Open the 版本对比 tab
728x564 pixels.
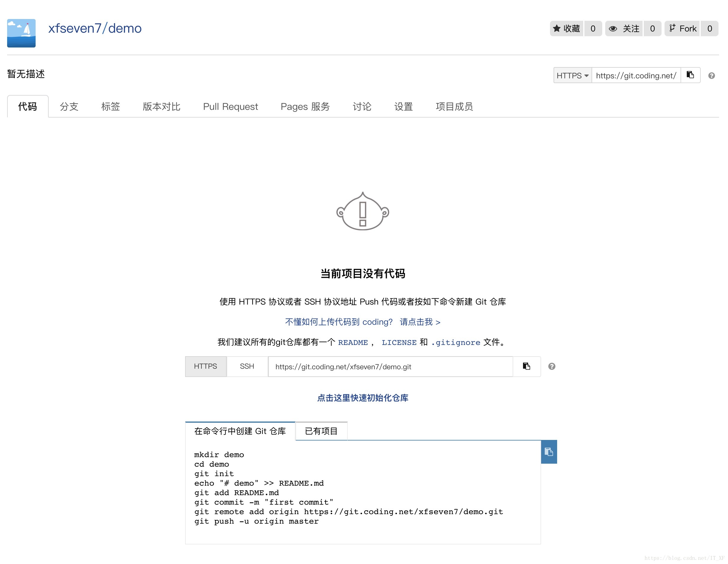(161, 106)
